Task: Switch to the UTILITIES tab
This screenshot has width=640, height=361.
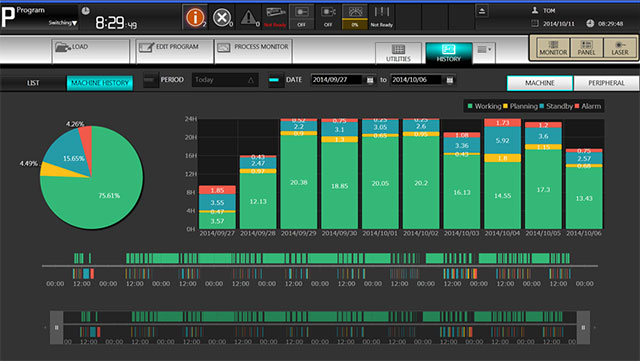Action: [x=398, y=53]
